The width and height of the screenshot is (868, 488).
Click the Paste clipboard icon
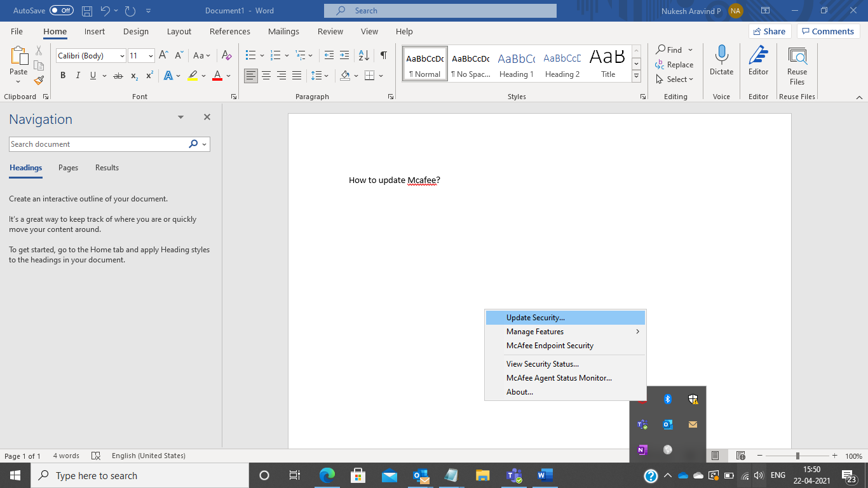(x=18, y=57)
